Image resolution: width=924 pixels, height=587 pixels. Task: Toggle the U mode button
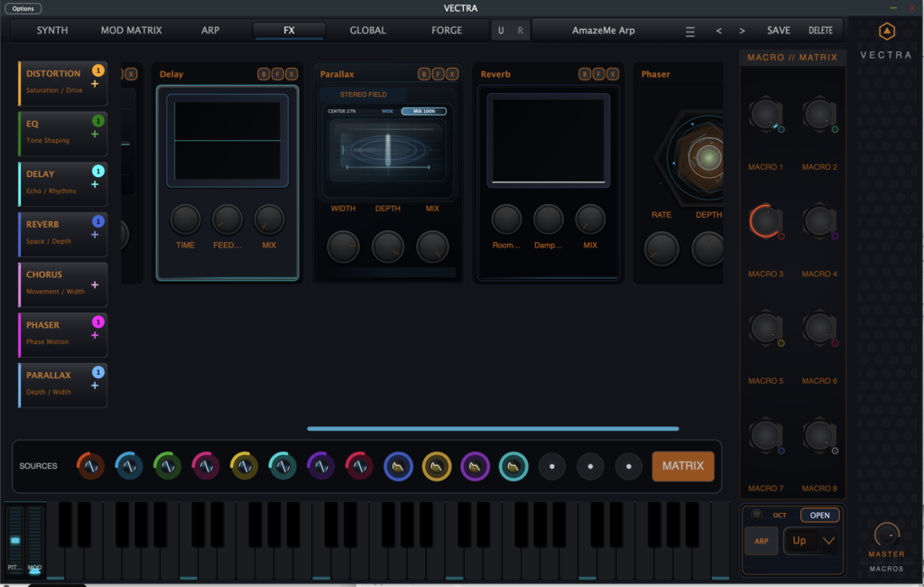499,30
